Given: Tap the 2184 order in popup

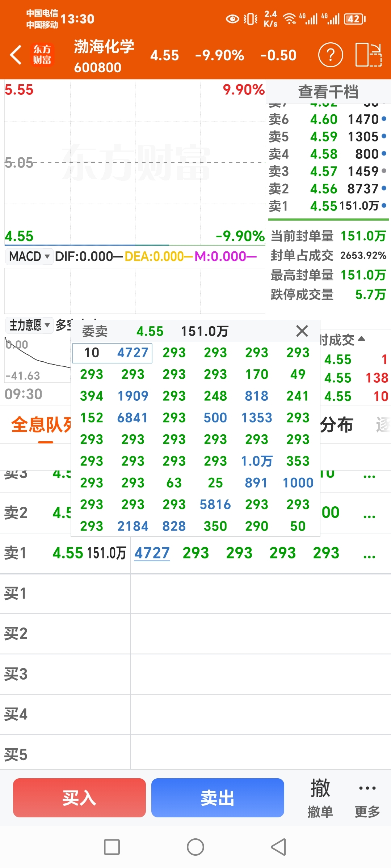Looking at the screenshot, I should tap(133, 526).
